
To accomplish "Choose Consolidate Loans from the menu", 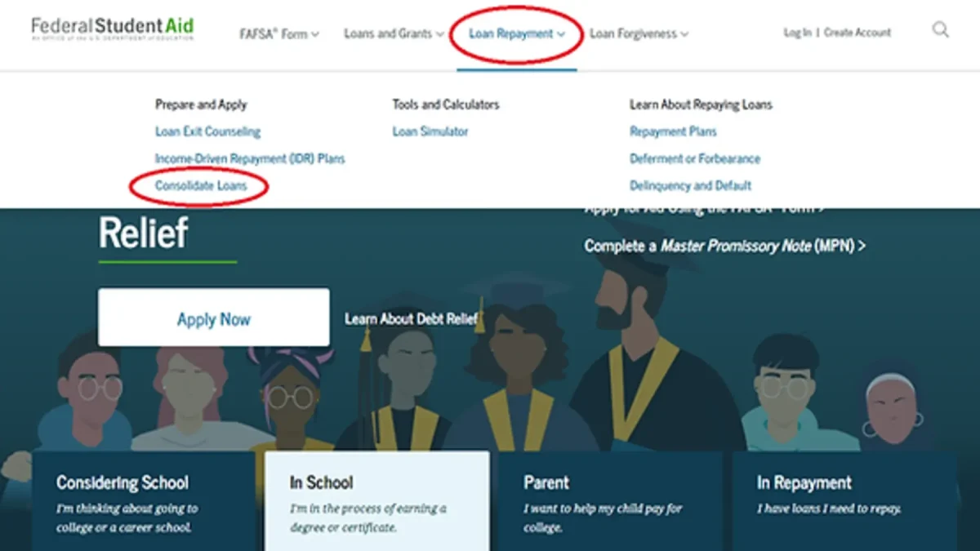I will click(201, 186).
